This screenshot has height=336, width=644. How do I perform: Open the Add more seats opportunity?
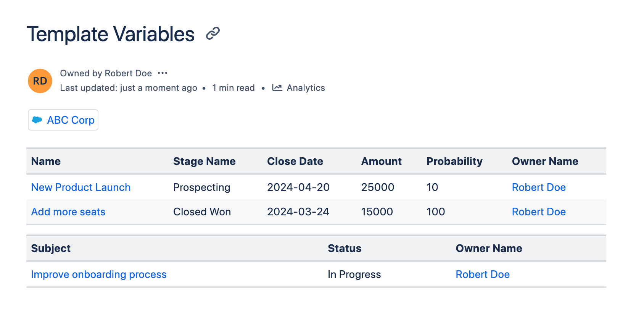[x=68, y=212]
